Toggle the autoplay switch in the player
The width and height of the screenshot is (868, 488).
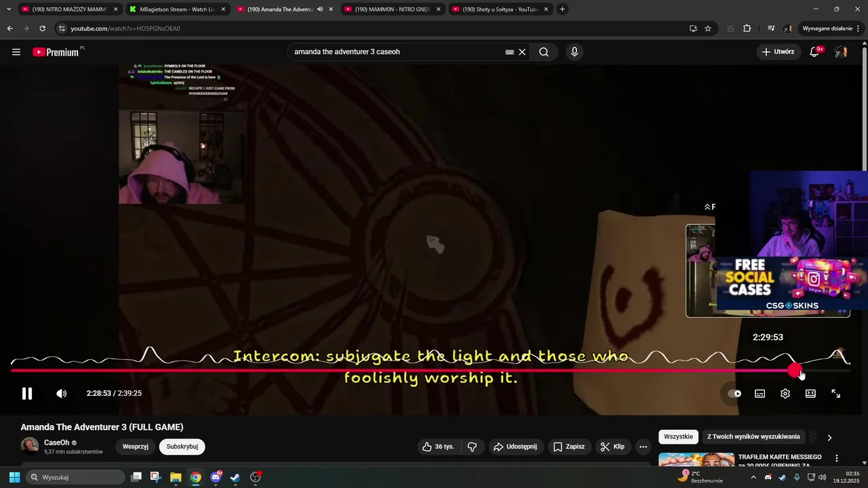[734, 393]
